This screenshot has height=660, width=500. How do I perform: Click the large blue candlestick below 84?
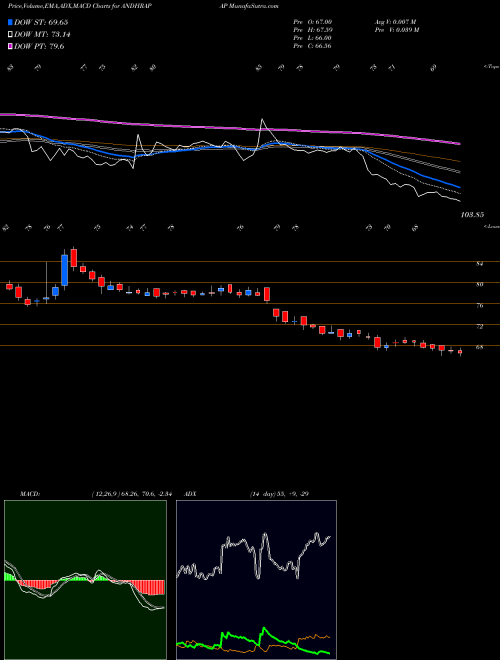pos(64,270)
